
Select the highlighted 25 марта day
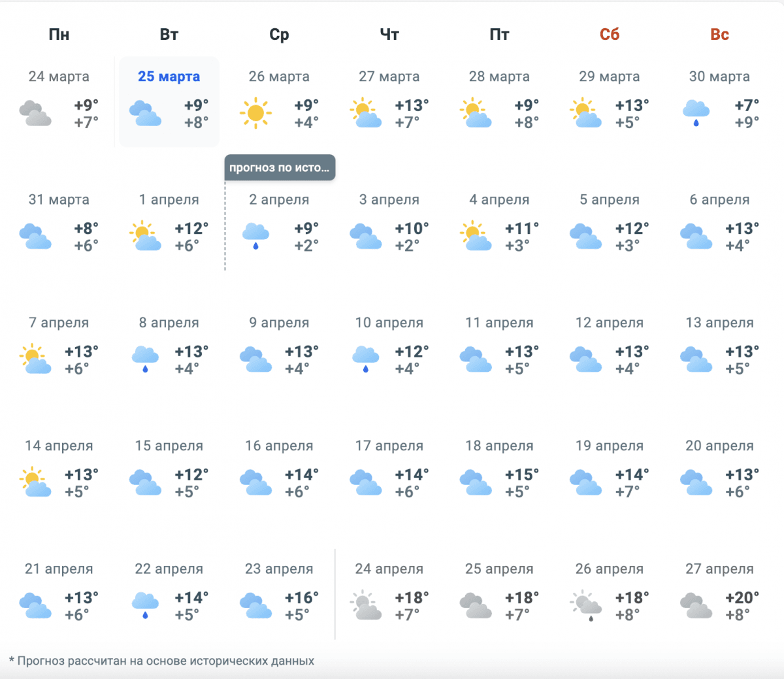(169, 76)
